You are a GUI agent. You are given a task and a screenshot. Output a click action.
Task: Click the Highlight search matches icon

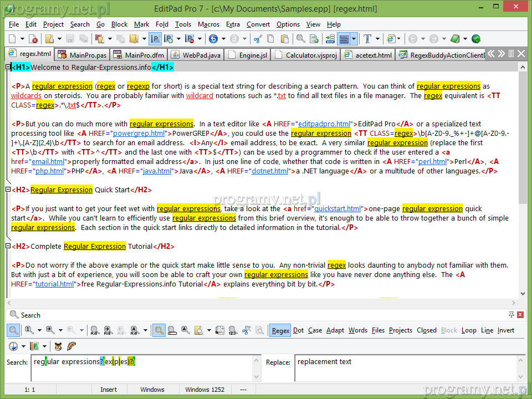(x=159, y=330)
